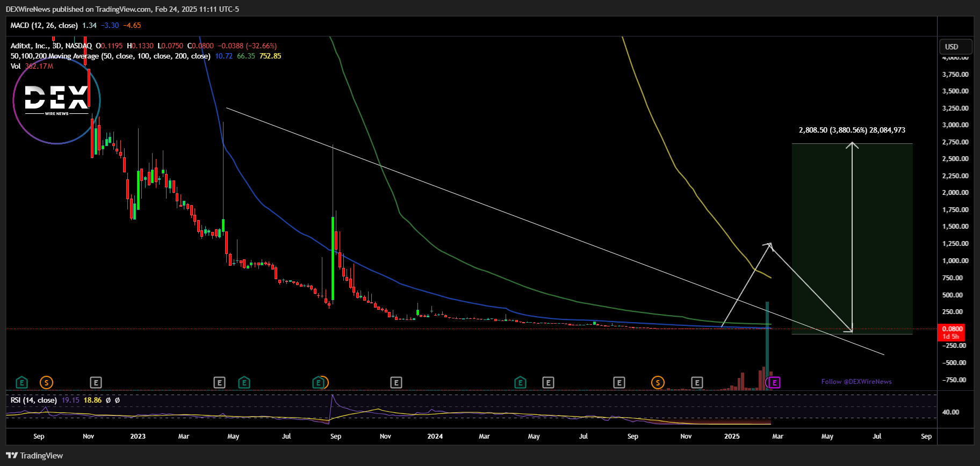The image size is (980, 466).
Task: Click the DEX Wire News circular logo
Action: click(x=56, y=100)
